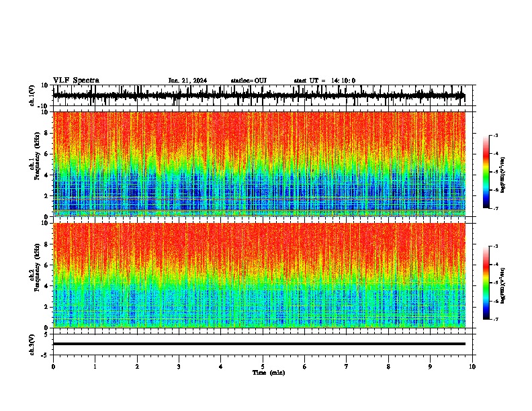Click the '-5' tick label of ch.3 axis
The height and width of the screenshot is (411, 532).
(45, 355)
